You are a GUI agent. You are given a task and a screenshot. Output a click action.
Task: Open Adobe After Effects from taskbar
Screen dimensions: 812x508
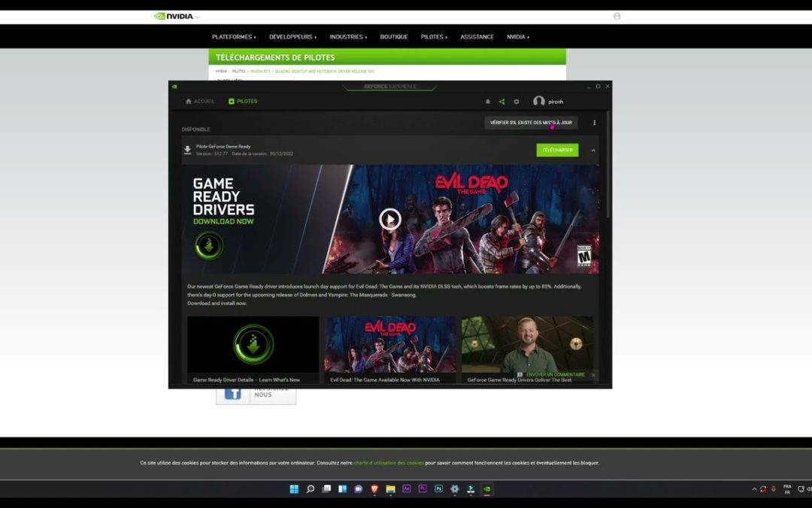407,489
